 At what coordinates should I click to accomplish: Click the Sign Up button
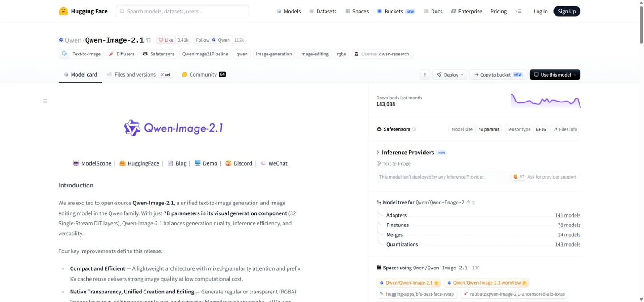coord(567,11)
